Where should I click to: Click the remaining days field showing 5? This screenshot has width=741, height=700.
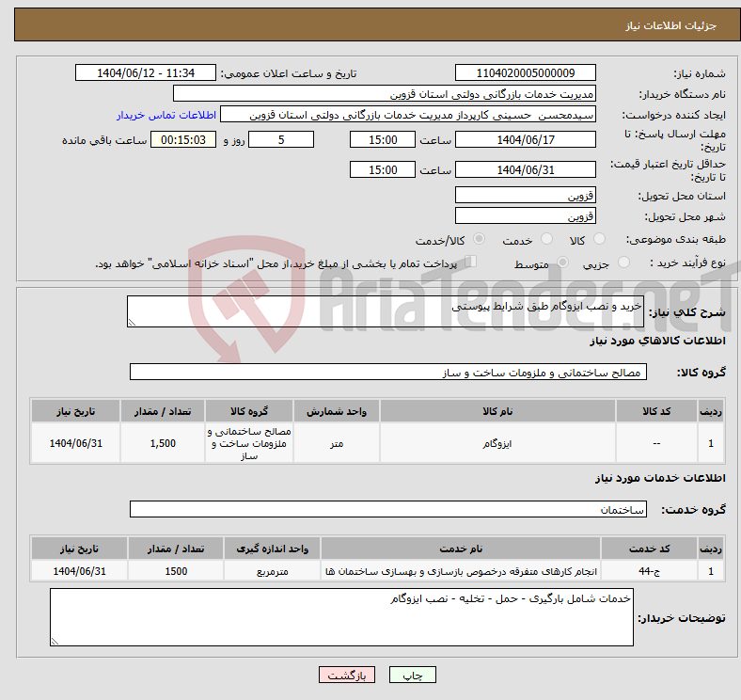281,139
